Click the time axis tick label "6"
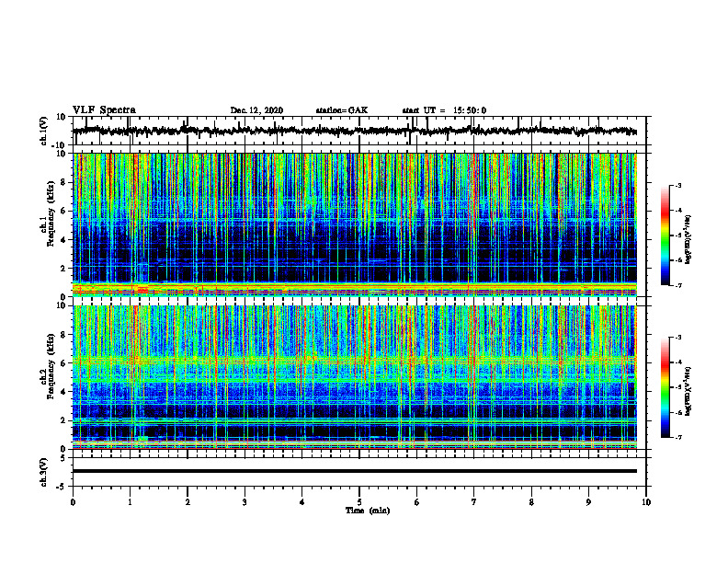The image size is (728, 563). [417, 502]
